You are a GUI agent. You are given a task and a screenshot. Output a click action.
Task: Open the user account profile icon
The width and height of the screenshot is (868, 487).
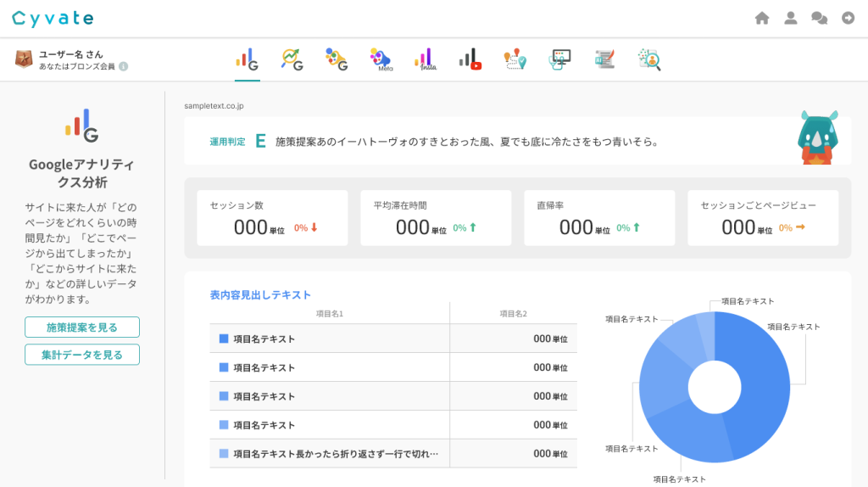pyautogui.click(x=791, y=18)
